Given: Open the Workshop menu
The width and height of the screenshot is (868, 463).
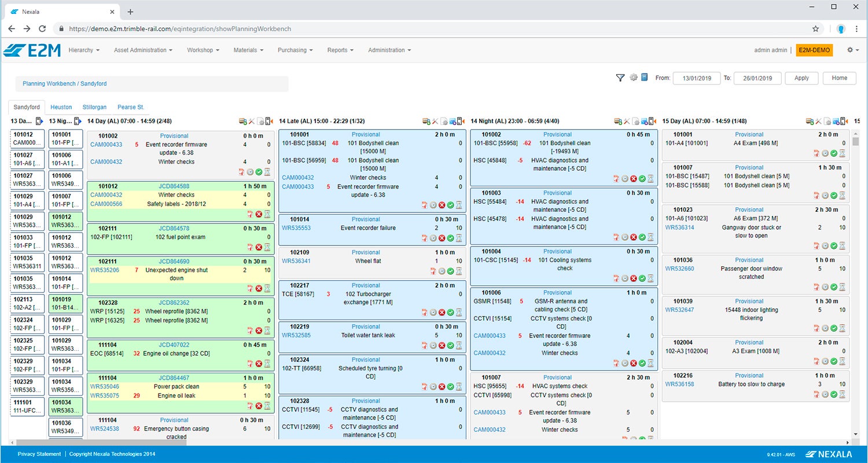Looking at the screenshot, I should [x=203, y=50].
